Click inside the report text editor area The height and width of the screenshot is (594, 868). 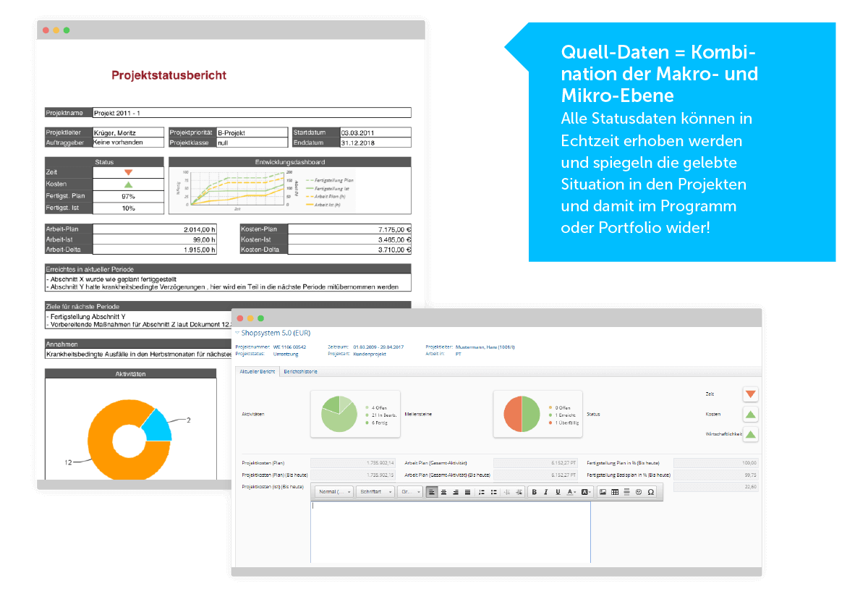(x=450, y=532)
